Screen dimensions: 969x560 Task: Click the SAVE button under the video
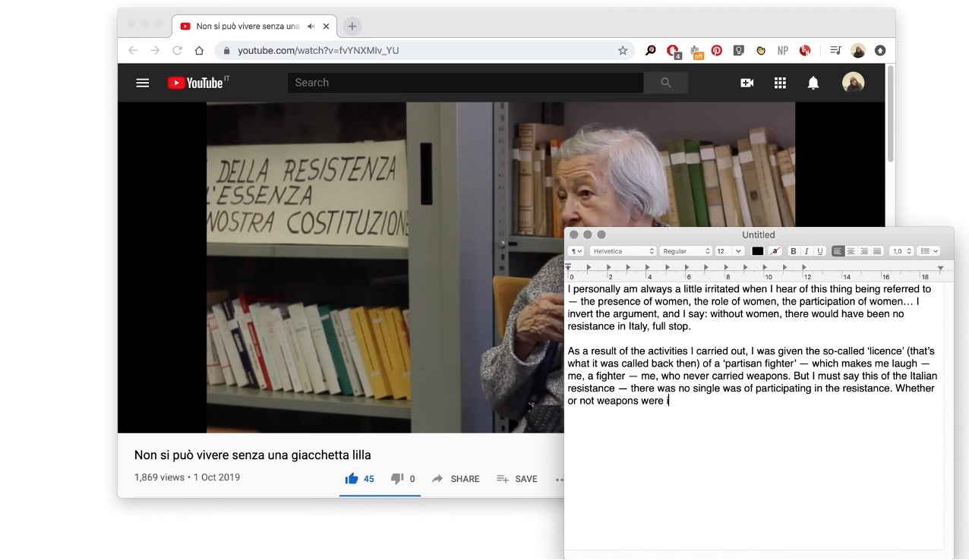(x=517, y=479)
